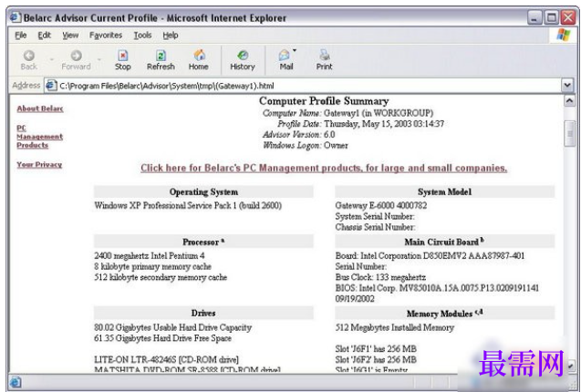Screen dimensions: 581x392
Task: Click the Computer Profile Summary heading
Action: pyautogui.click(x=324, y=101)
